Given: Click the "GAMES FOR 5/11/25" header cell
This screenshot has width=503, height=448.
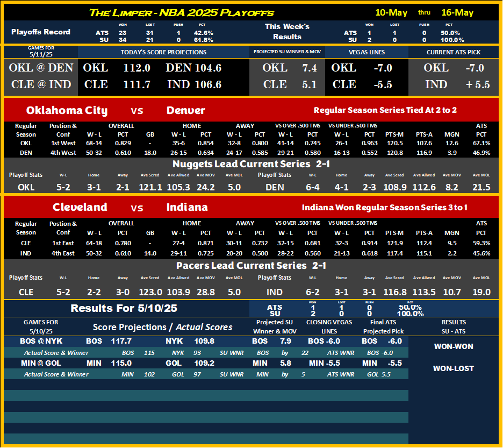Looking at the screenshot, I should (41, 52).
